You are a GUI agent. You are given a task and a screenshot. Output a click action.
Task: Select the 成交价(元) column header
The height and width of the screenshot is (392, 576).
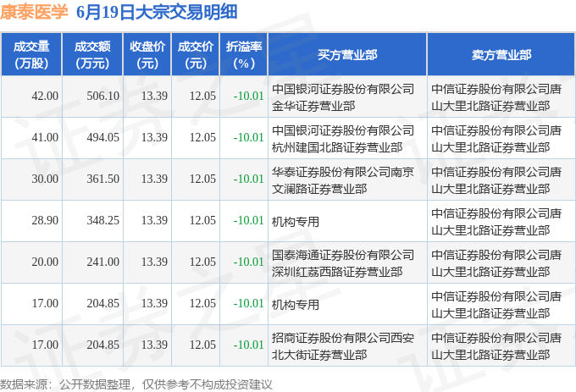point(196,54)
